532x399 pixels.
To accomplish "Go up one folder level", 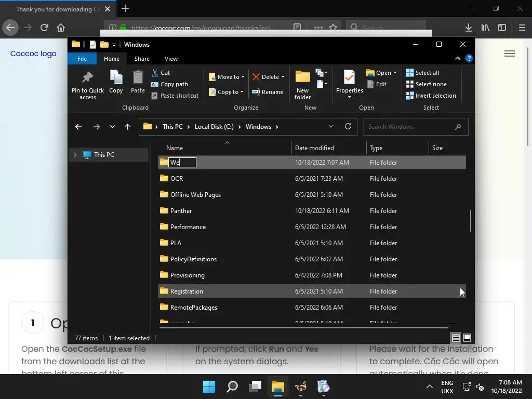I will click(128, 127).
